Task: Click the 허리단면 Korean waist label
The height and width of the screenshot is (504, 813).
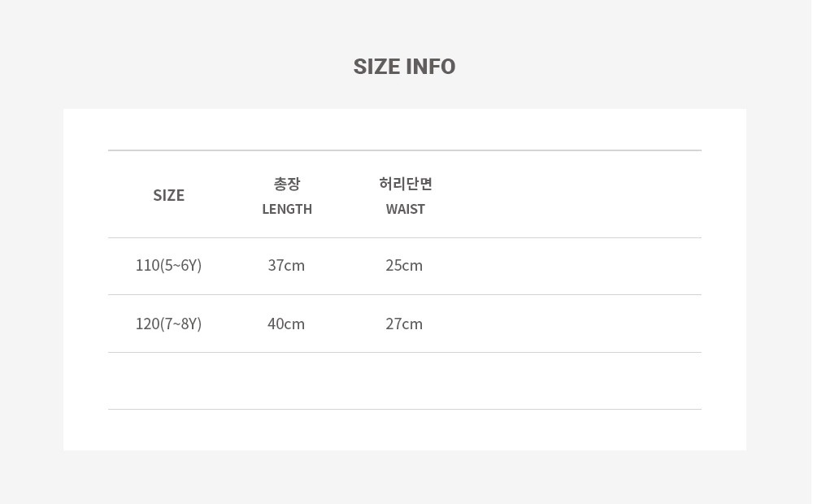Action: 406,184
